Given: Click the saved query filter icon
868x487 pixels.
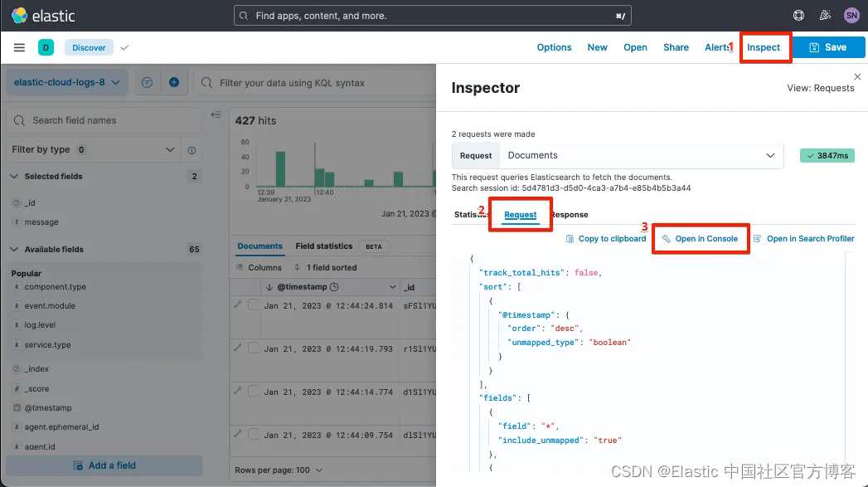Looking at the screenshot, I should tap(147, 83).
